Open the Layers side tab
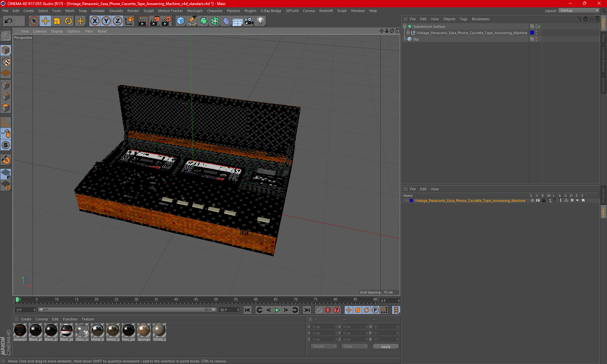The width and height of the screenshot is (607, 364). click(603, 212)
